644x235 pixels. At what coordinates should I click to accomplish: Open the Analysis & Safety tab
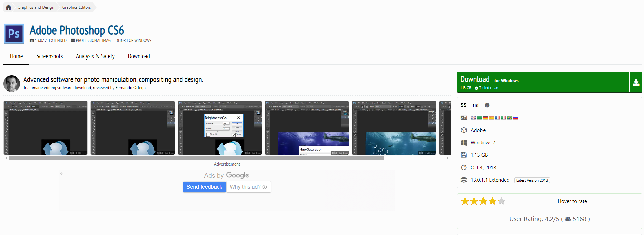coord(95,56)
